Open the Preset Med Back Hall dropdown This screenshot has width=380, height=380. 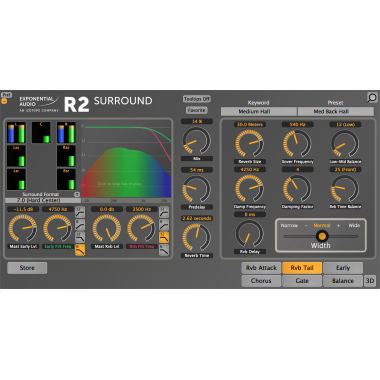[336, 111]
